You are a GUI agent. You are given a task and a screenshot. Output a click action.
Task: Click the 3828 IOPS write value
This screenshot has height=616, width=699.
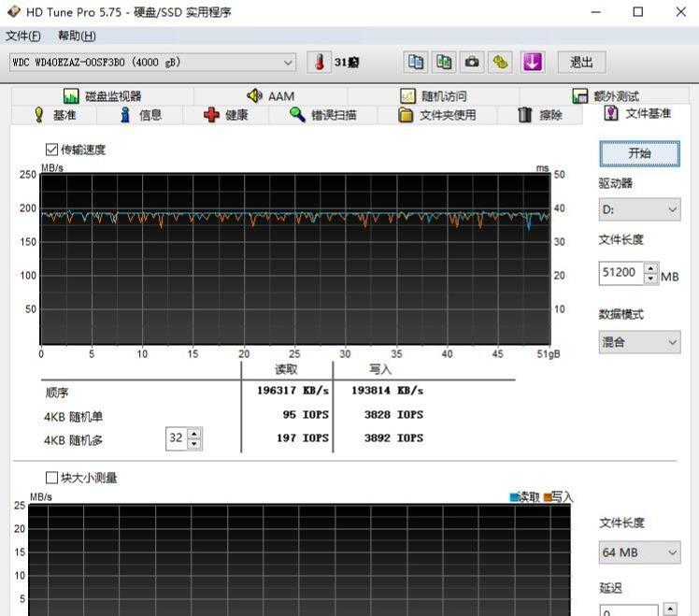point(393,414)
